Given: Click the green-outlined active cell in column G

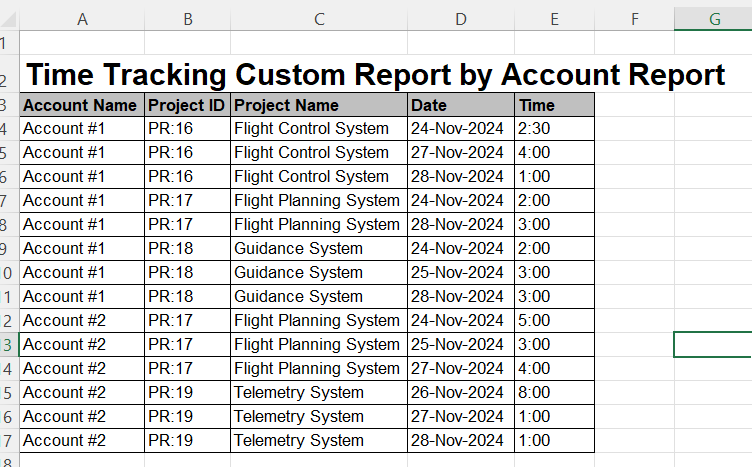Looking at the screenshot, I should point(713,345).
